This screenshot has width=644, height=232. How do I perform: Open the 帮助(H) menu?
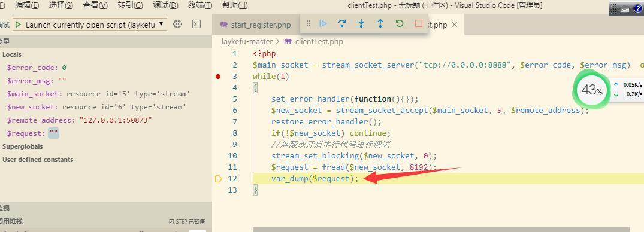(235, 5)
